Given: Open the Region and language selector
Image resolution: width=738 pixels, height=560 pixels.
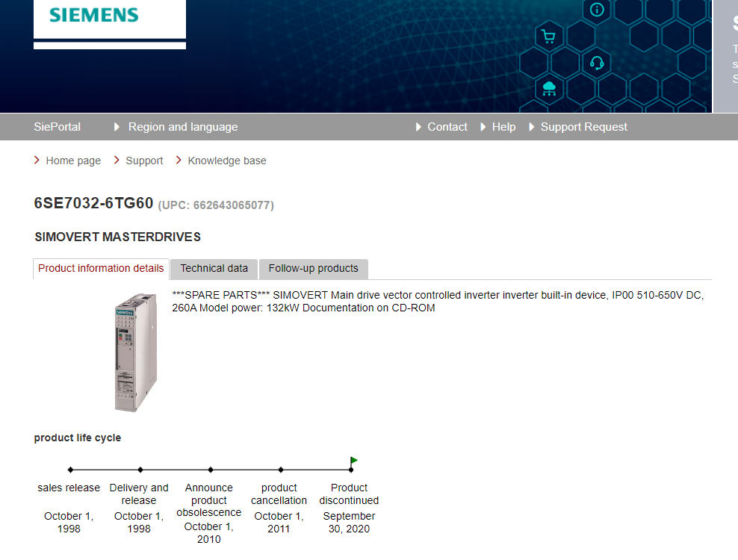Looking at the screenshot, I should tap(182, 127).
